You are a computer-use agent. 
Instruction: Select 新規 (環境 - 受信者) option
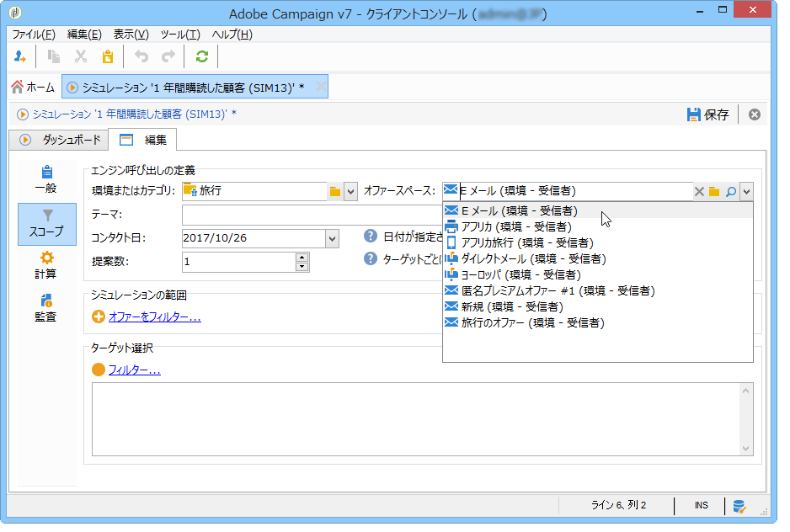[x=597, y=306]
